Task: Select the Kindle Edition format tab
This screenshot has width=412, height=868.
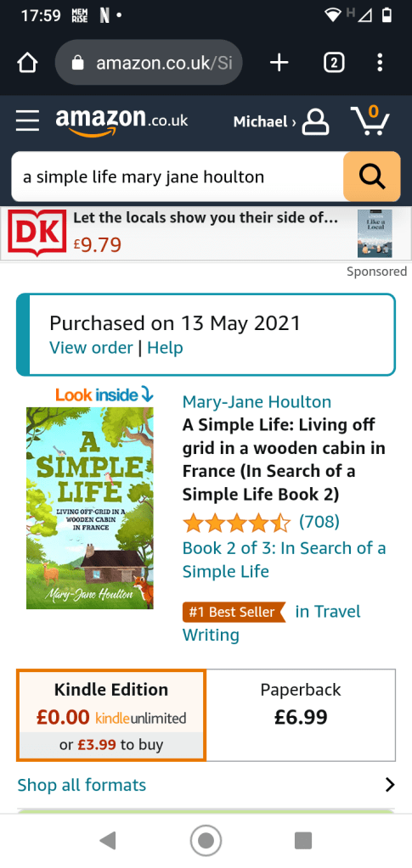Action: click(x=111, y=715)
